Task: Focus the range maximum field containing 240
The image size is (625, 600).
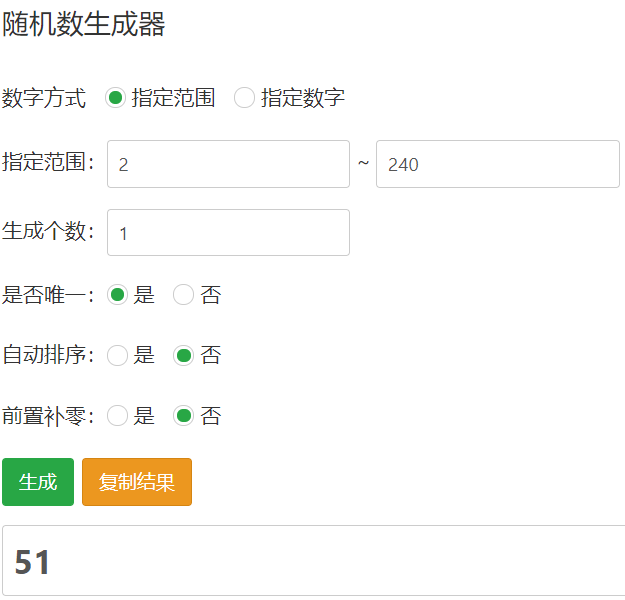Action: [x=498, y=164]
